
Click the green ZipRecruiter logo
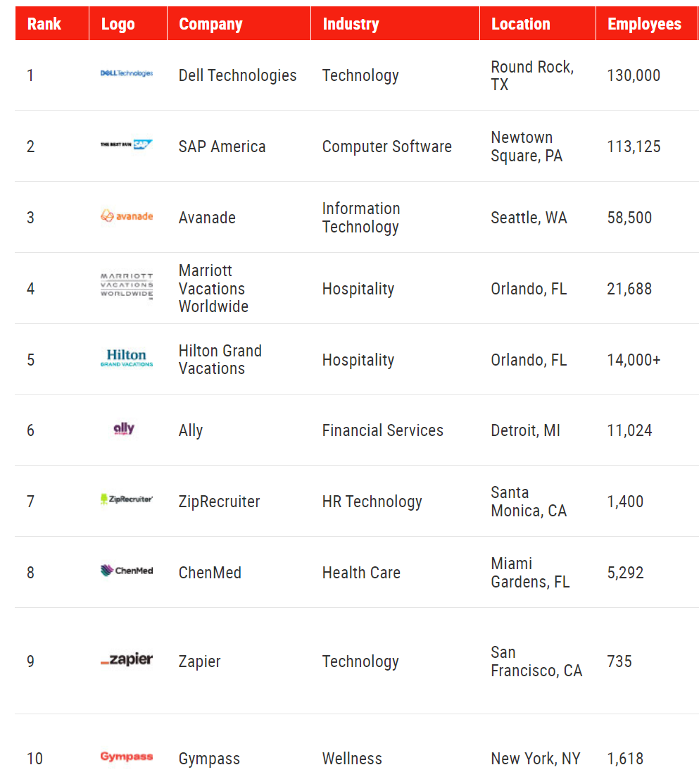click(127, 499)
